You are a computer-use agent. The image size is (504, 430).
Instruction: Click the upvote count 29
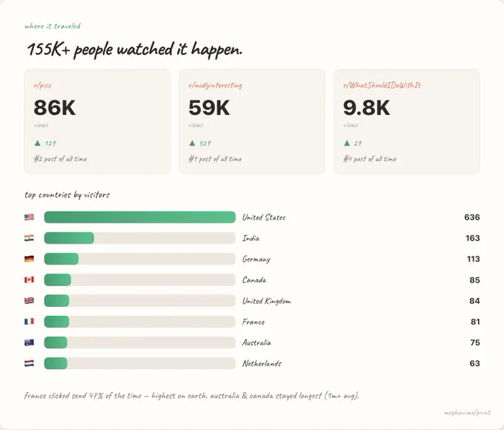pos(358,143)
